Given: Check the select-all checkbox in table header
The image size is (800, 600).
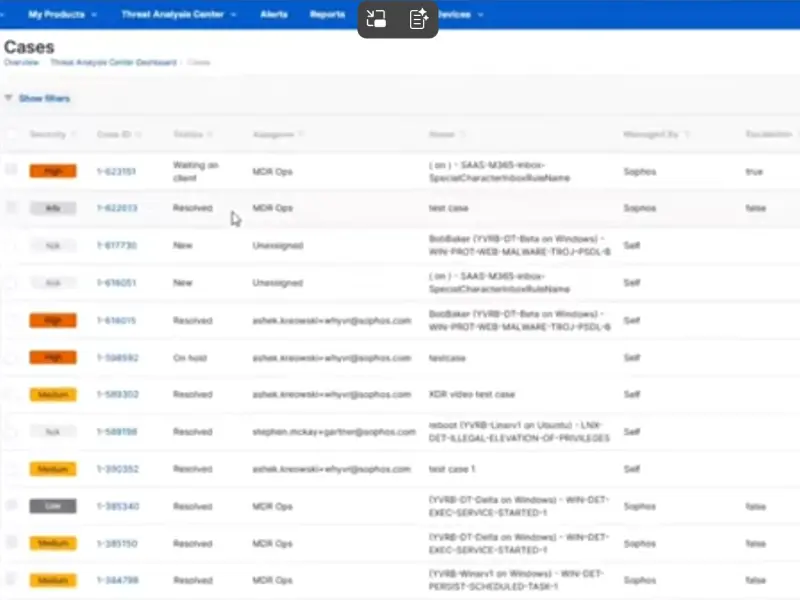Looking at the screenshot, I should point(12,134).
